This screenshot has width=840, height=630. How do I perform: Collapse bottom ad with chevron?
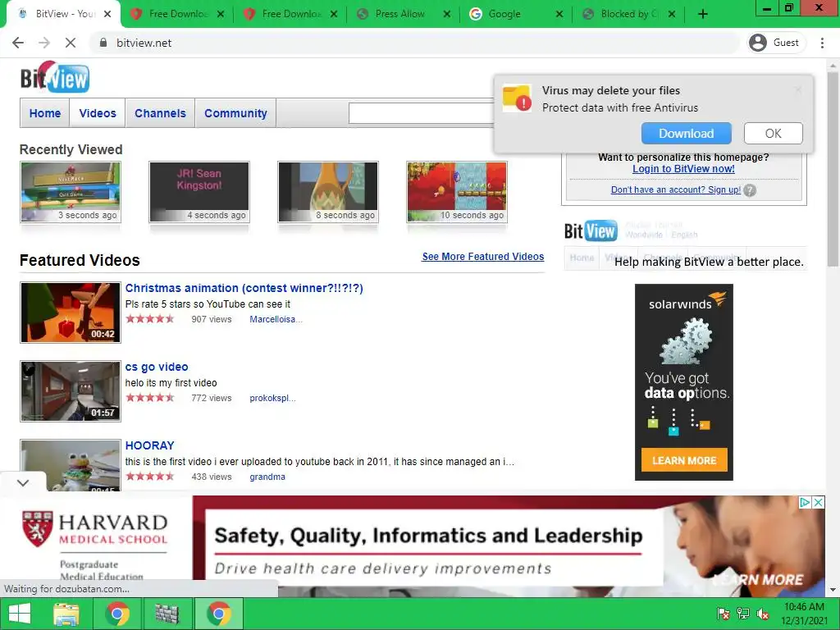coord(22,482)
